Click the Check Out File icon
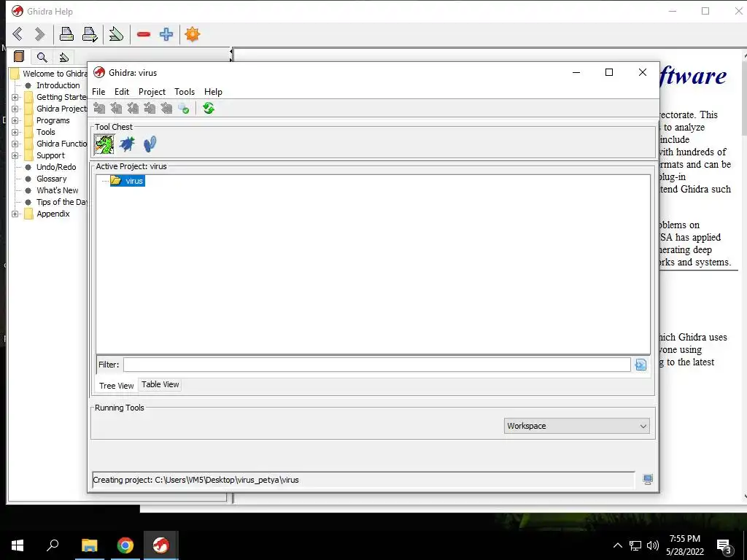This screenshot has height=560, width=747. pyautogui.click(x=116, y=109)
